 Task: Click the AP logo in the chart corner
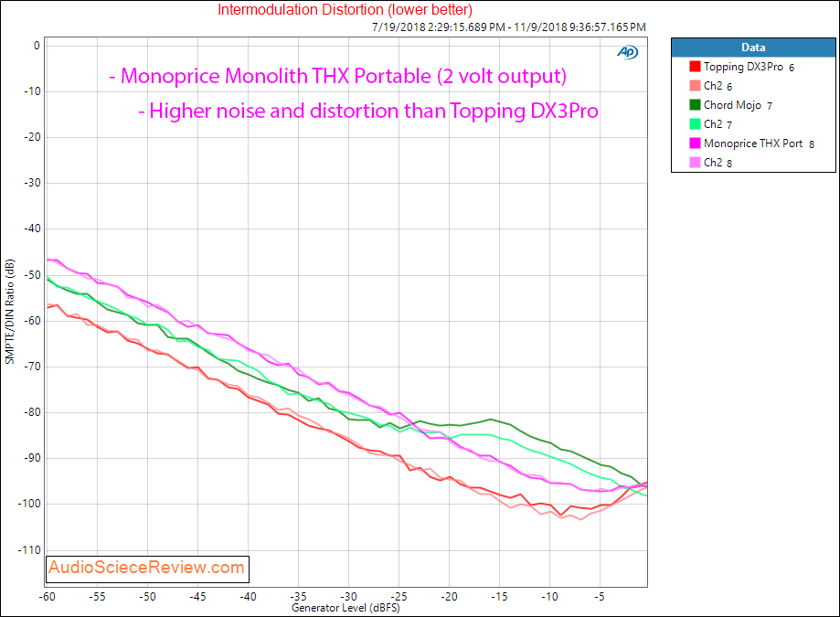tap(627, 52)
